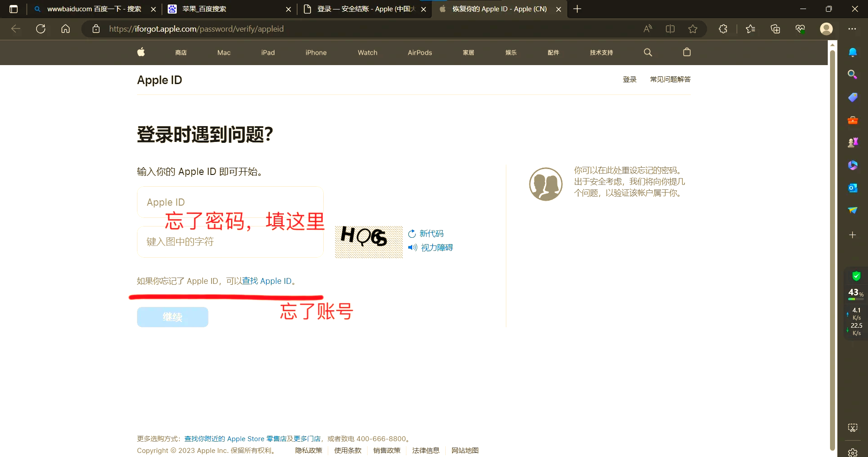Open notifications via the bell icon

853,52
